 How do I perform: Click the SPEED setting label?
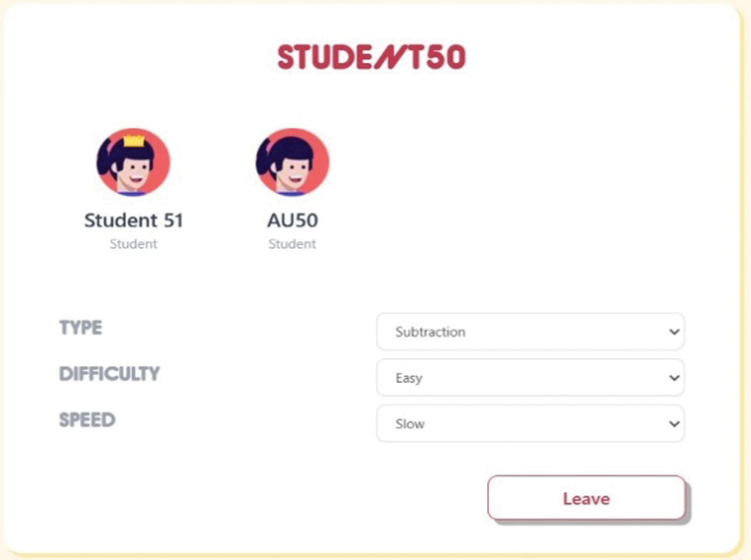pyautogui.click(x=87, y=420)
